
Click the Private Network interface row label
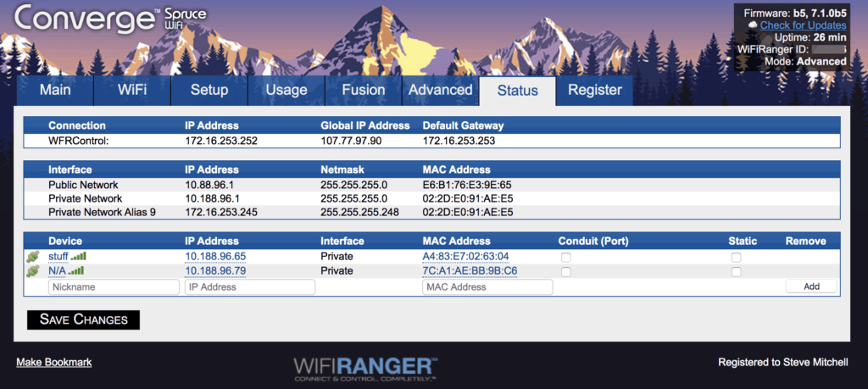point(86,198)
